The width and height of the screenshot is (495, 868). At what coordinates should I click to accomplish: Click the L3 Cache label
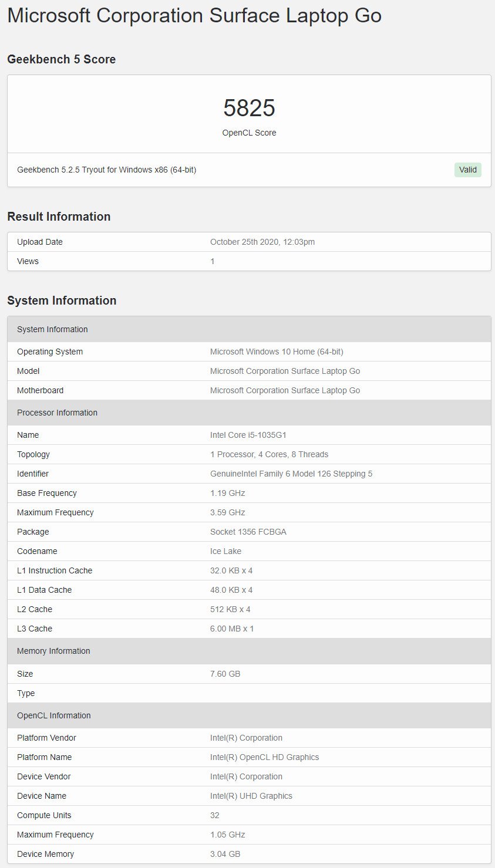pos(35,629)
